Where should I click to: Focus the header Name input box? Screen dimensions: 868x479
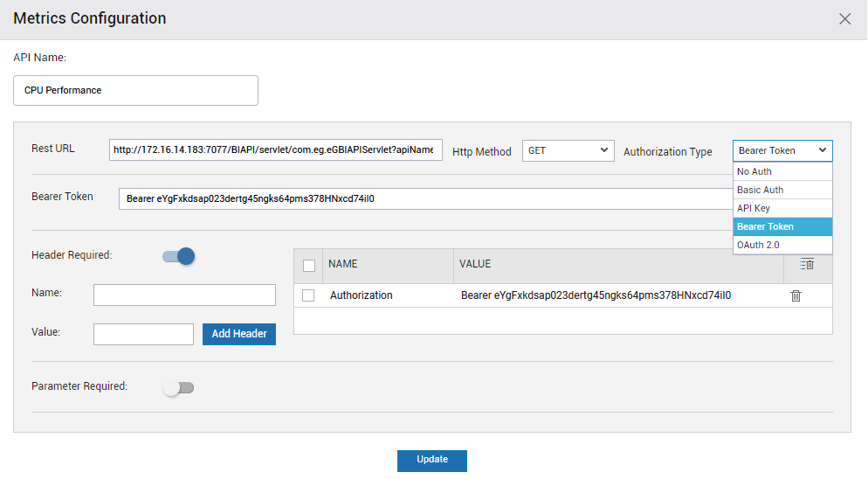tap(184, 295)
